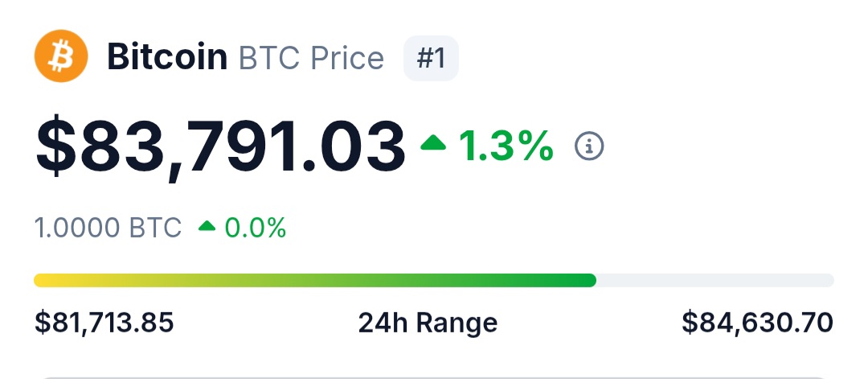Click the gray unfilled part of range bar
The width and height of the screenshot is (868, 379).
click(715, 280)
